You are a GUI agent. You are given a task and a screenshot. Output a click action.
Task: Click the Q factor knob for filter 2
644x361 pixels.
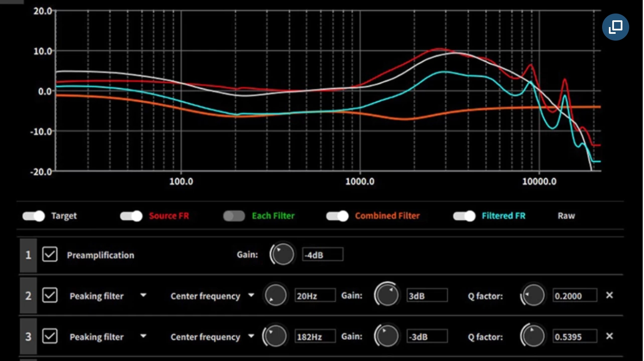coord(533,295)
